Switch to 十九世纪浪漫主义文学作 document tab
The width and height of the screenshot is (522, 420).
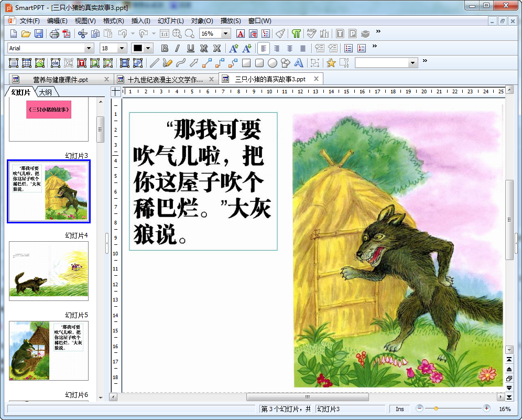tap(165, 80)
